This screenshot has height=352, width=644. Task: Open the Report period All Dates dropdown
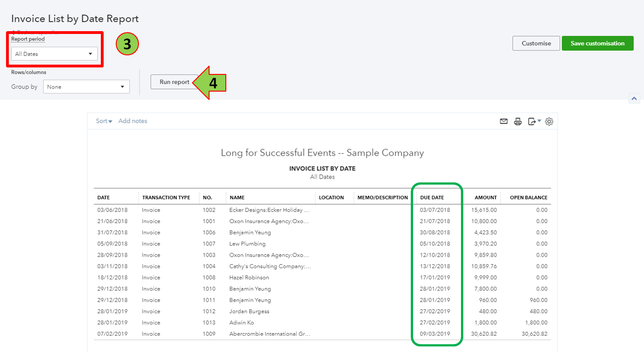[53, 53]
